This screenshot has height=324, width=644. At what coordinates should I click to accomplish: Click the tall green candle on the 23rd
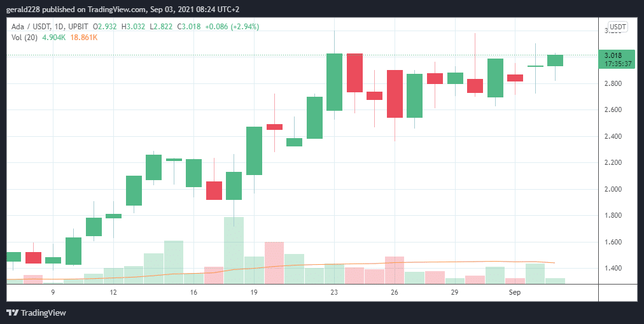[x=334, y=82]
